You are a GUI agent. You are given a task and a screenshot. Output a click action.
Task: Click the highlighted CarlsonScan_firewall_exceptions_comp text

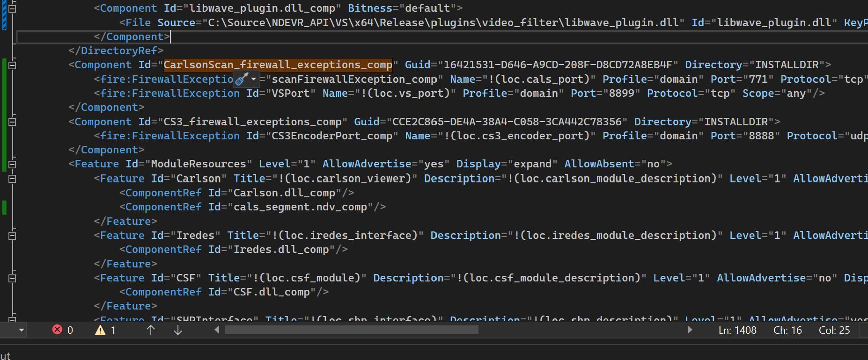click(x=278, y=65)
